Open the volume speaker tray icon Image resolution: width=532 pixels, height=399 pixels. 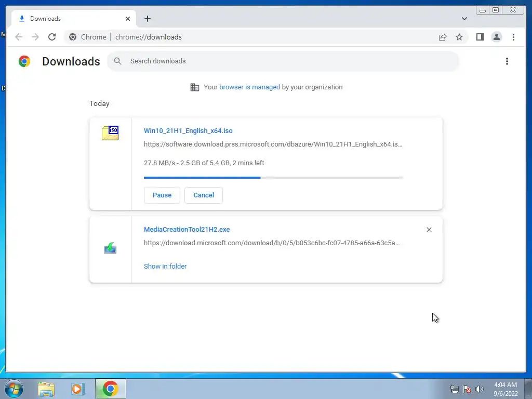(x=480, y=389)
